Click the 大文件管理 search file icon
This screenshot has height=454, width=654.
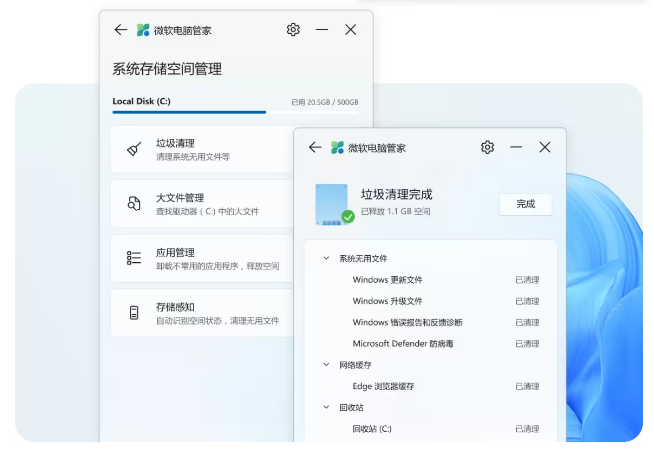point(134,204)
